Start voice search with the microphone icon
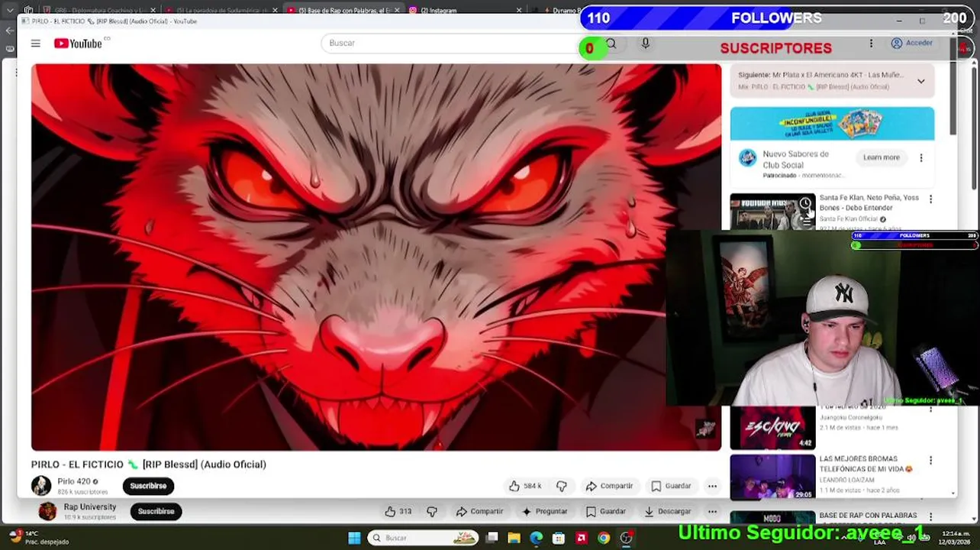Screen dimensions: 980x550 click(645, 44)
